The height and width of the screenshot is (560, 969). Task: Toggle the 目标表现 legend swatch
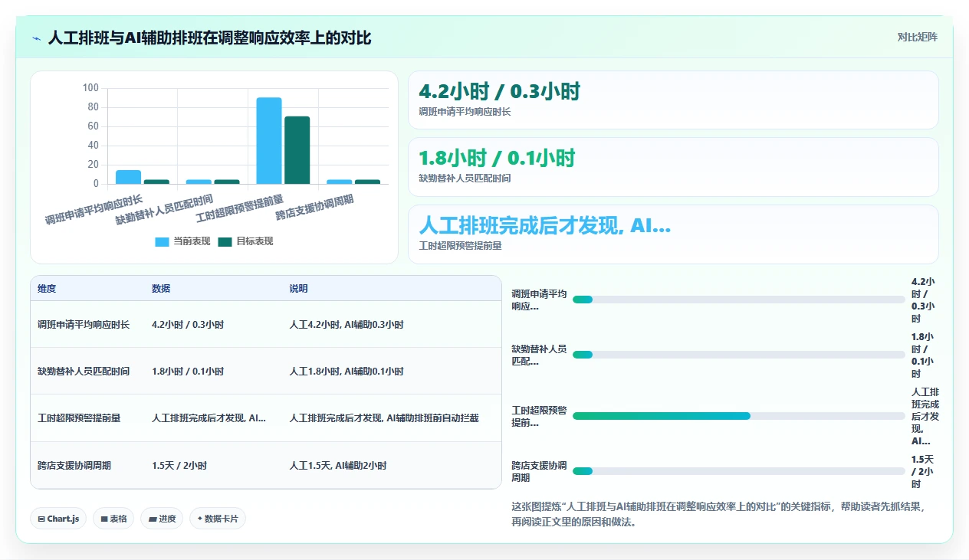pyautogui.click(x=225, y=241)
